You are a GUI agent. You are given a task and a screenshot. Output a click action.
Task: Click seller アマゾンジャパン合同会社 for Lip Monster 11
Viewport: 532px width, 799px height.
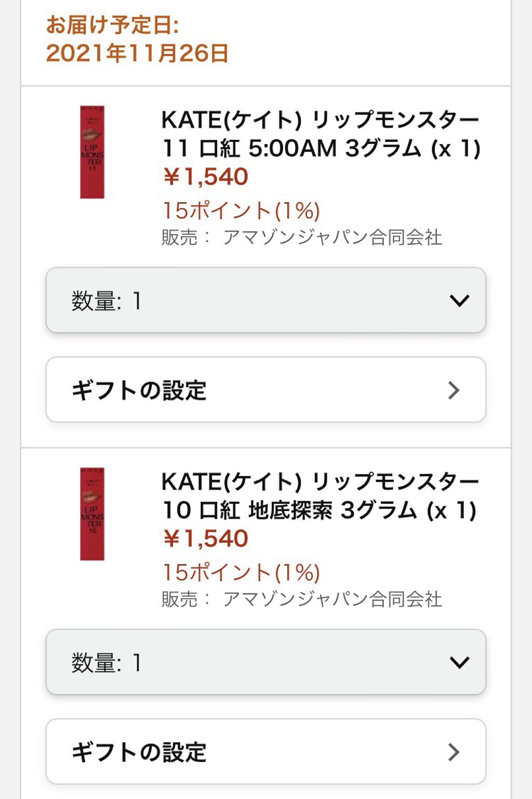tap(332, 238)
